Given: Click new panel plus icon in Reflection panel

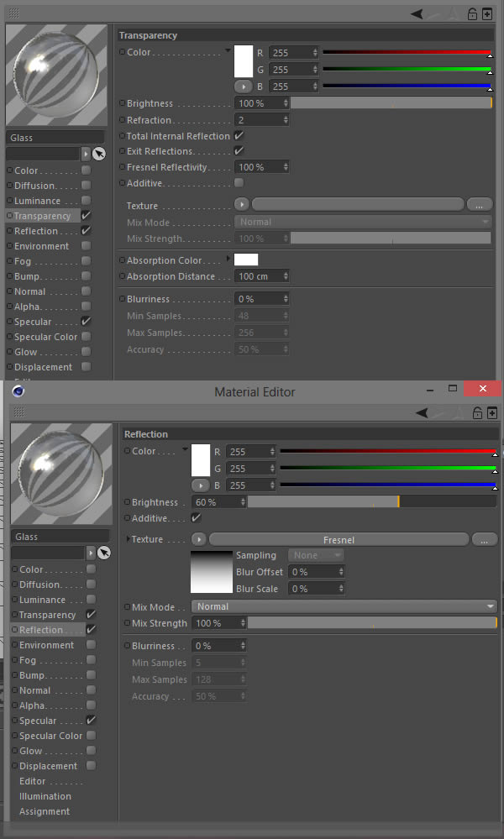Looking at the screenshot, I should [x=492, y=412].
